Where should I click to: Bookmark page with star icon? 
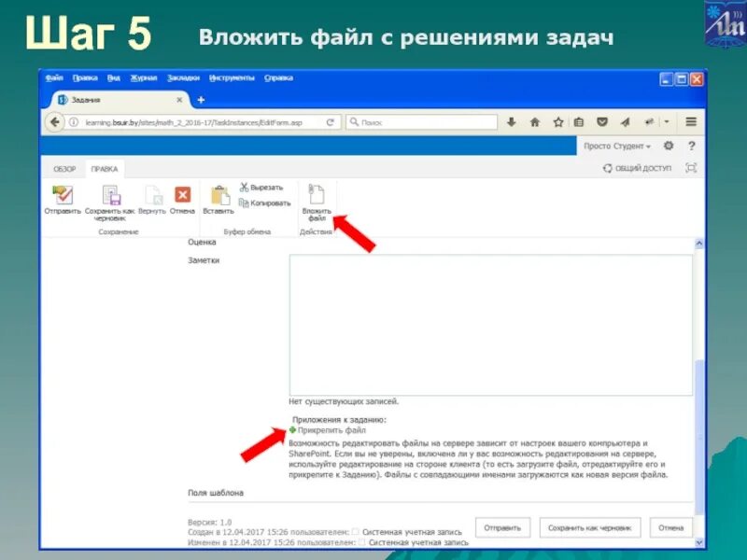pos(558,122)
